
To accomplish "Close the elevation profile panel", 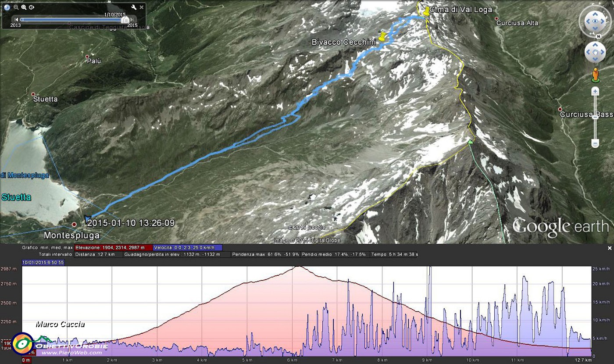I will point(609,248).
